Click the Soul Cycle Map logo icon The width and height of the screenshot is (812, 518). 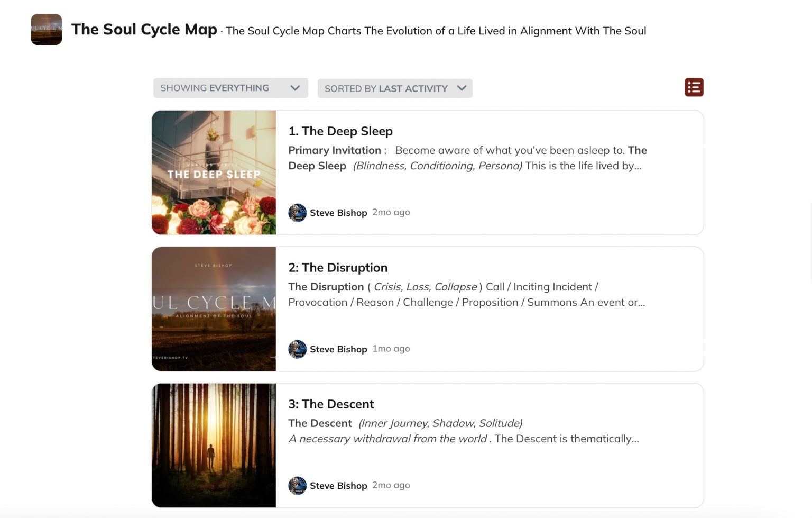pos(47,30)
